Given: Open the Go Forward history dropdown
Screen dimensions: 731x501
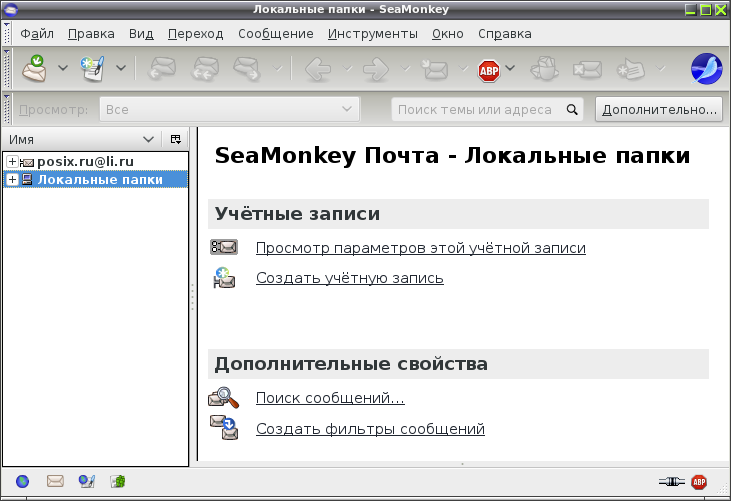Looking at the screenshot, I should [406, 69].
